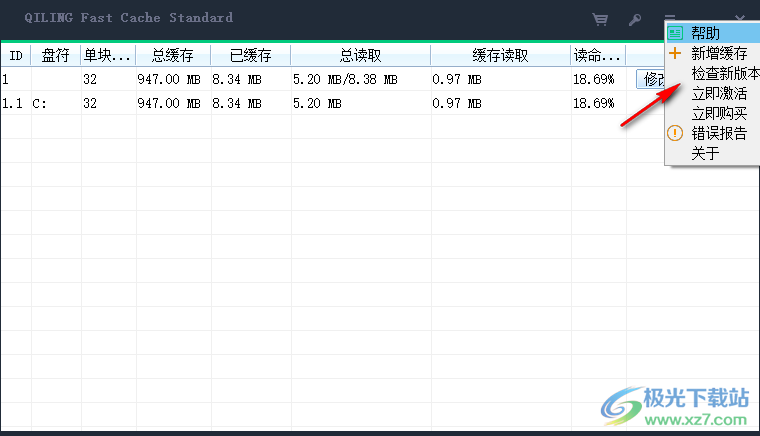Image resolution: width=760 pixels, height=436 pixels.
Task: Open the 帮助 menu item
Action: [x=713, y=33]
